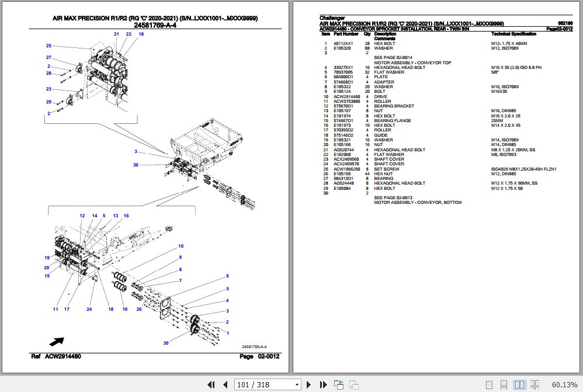Navigate to the previous view
This screenshot has width=583, height=392.
[x=339, y=384]
